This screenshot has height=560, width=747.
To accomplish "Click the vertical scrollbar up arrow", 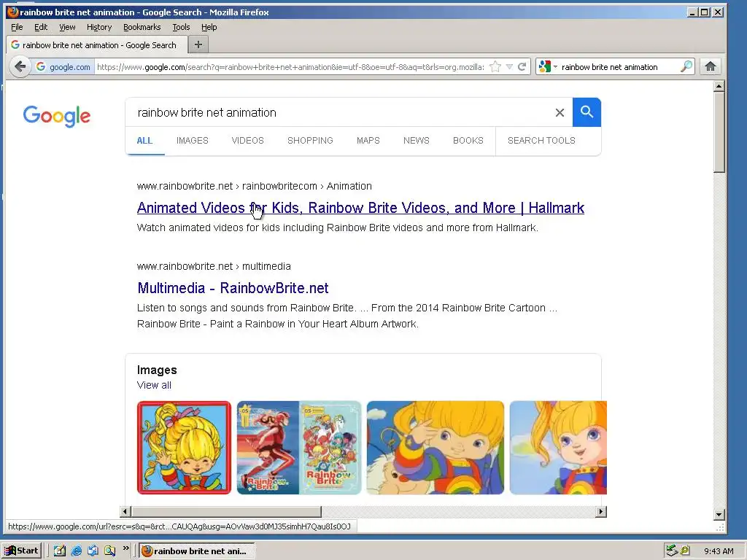I will [719, 86].
